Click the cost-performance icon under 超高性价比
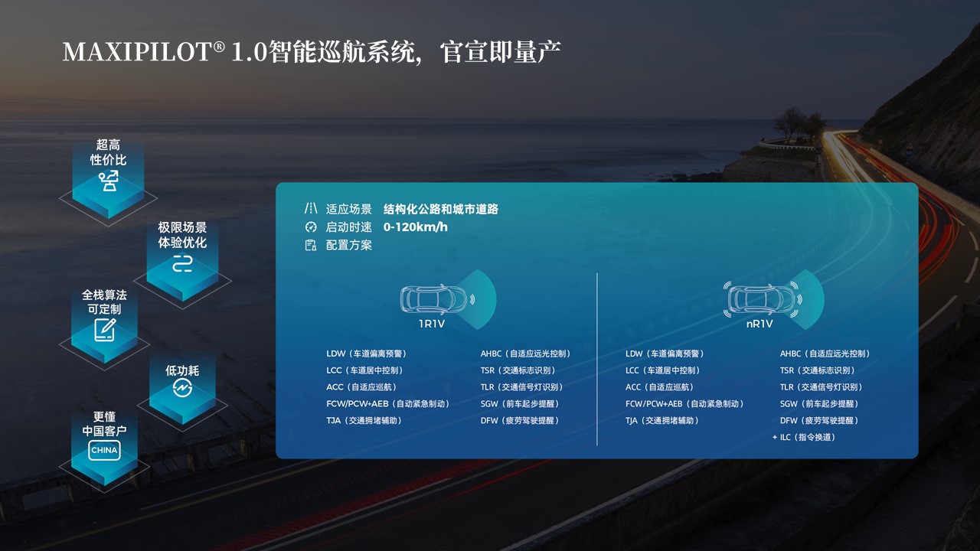The height and width of the screenshot is (551, 980). tap(108, 181)
